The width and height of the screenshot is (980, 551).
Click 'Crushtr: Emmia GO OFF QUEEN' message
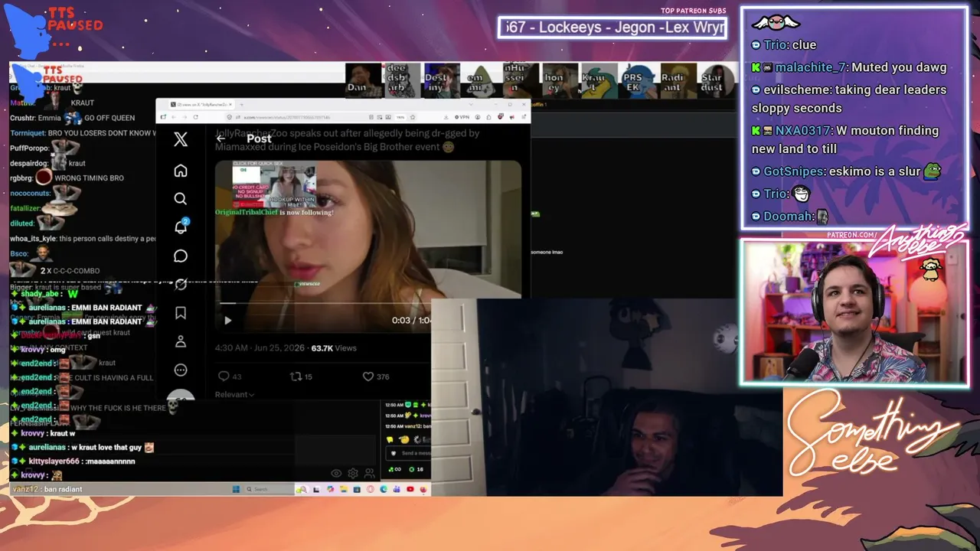click(x=73, y=118)
